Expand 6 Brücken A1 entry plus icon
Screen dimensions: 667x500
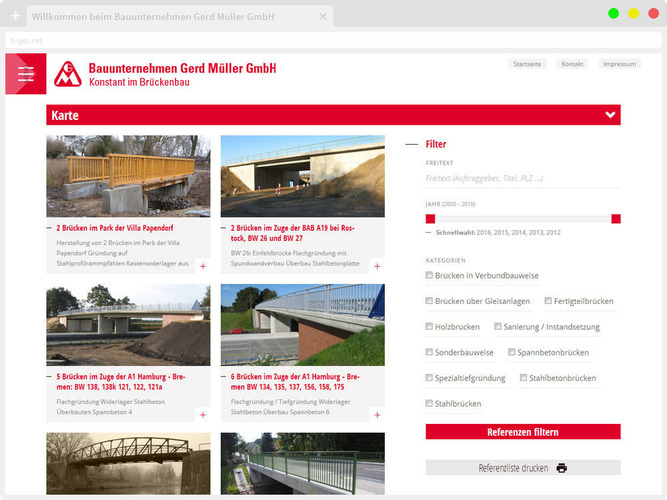[377, 414]
